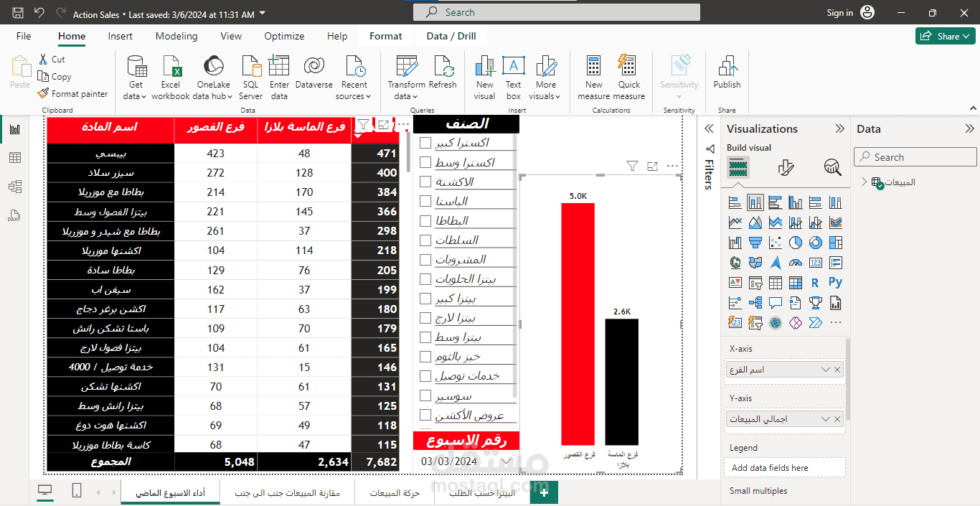Choose the Python visual
Viewport: 980px width, 506px height.
835,283
